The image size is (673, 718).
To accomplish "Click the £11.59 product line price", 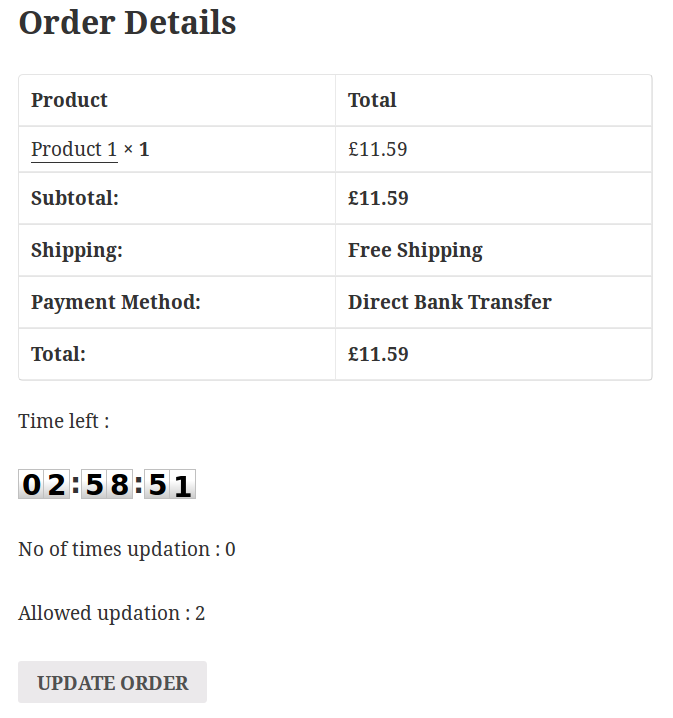I will pos(378,150).
